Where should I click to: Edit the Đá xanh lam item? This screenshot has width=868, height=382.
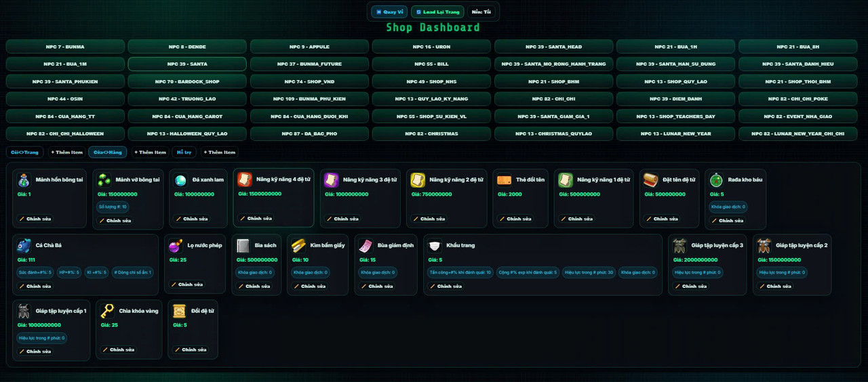click(191, 219)
